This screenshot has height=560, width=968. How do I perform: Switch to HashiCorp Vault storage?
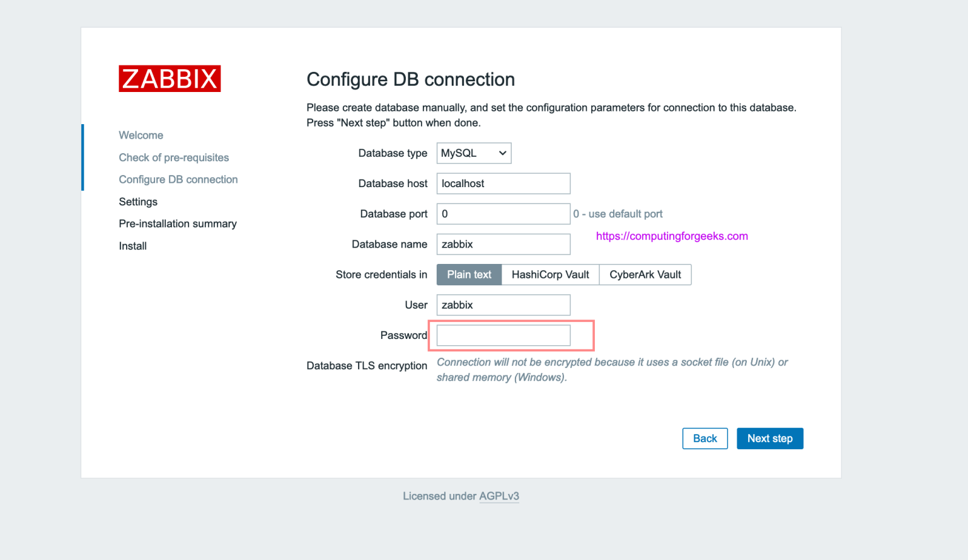point(550,274)
